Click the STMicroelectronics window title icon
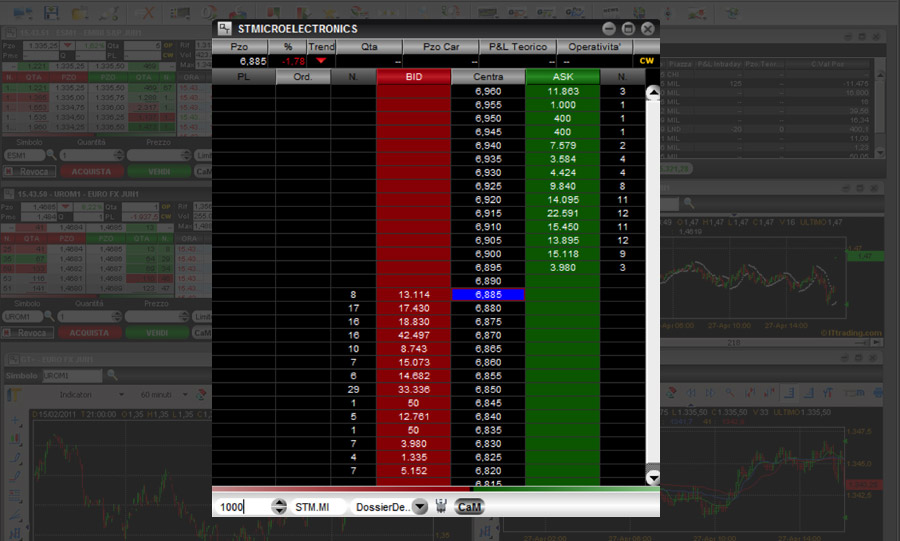Image resolution: width=900 pixels, height=541 pixels. click(224, 28)
